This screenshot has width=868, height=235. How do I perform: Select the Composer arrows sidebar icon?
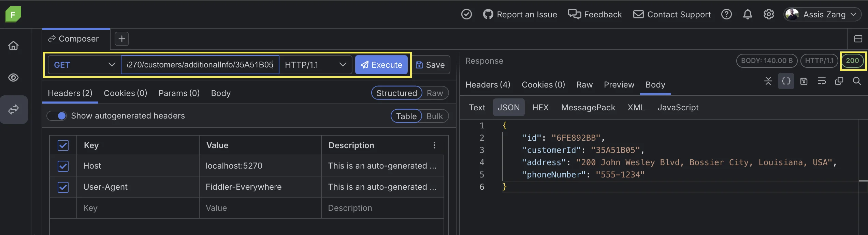click(x=14, y=110)
